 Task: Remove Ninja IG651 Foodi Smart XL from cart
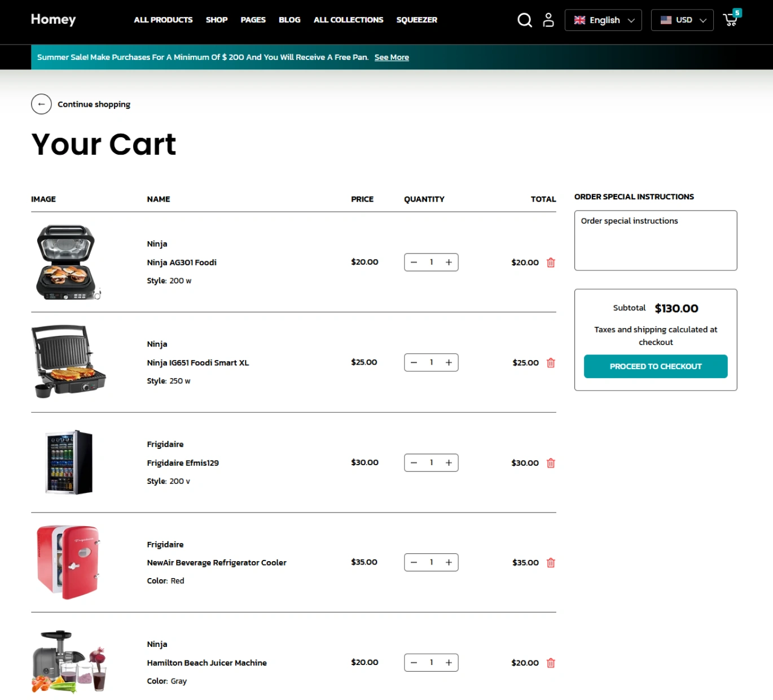click(x=551, y=363)
